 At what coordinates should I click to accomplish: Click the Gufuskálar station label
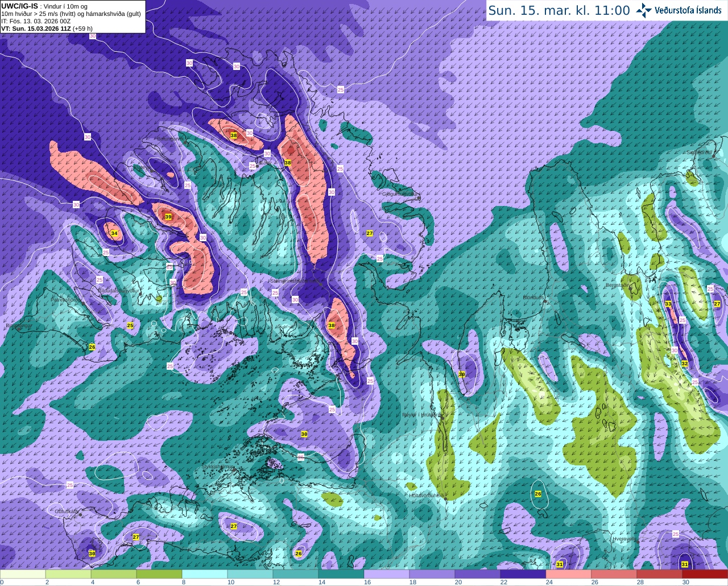(67, 511)
